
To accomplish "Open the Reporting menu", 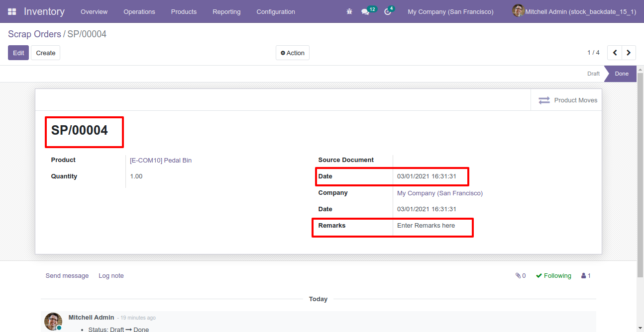I will [226, 11].
